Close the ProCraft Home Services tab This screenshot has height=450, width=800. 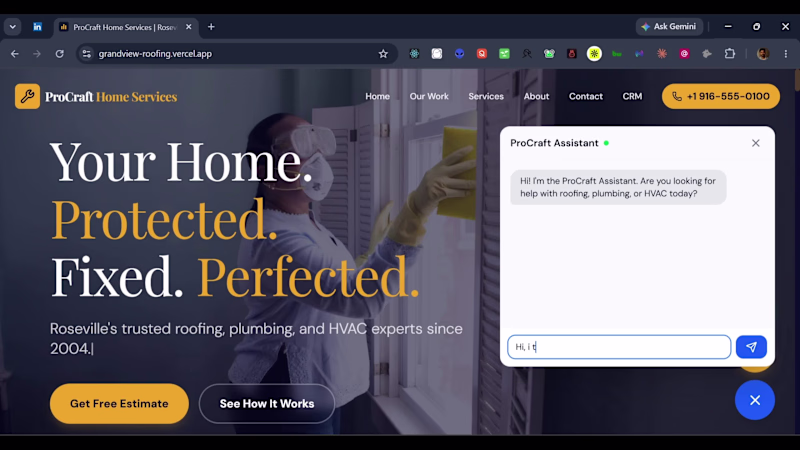189,27
